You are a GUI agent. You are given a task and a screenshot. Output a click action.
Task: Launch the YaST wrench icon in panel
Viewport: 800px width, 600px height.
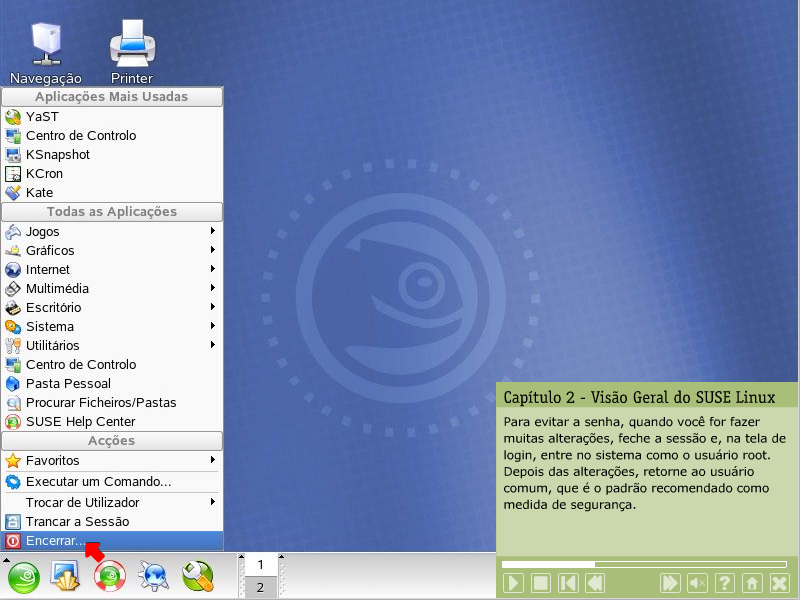[197, 576]
